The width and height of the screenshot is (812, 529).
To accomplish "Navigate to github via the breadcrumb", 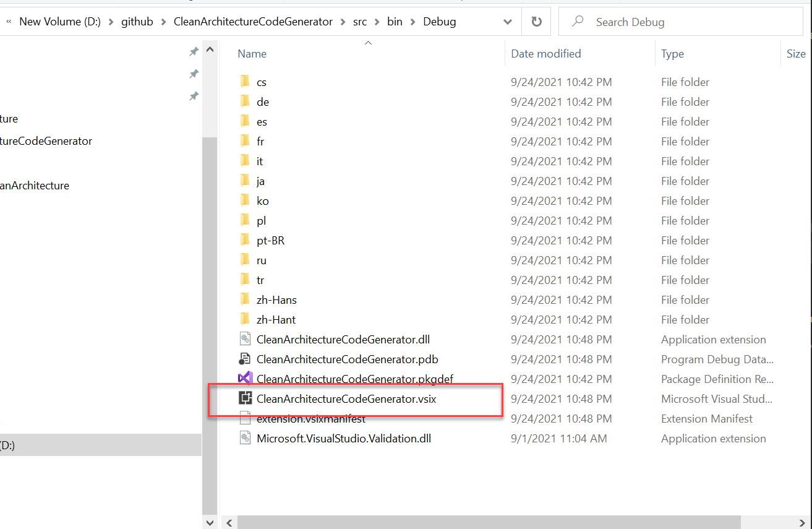I will point(137,21).
